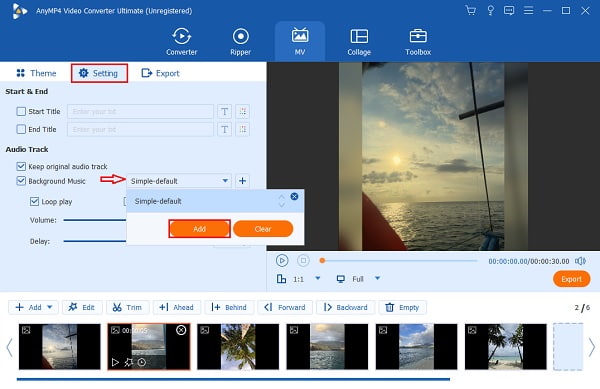This screenshot has height=389, width=600.
Task: Remove Simple-default with the blue X icon
Action: [294, 197]
